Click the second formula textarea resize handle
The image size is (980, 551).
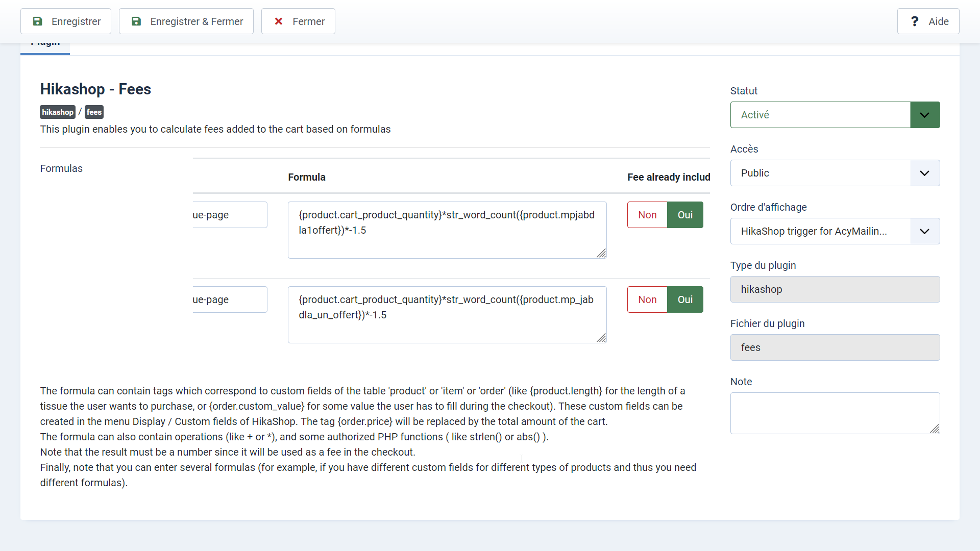tap(601, 338)
